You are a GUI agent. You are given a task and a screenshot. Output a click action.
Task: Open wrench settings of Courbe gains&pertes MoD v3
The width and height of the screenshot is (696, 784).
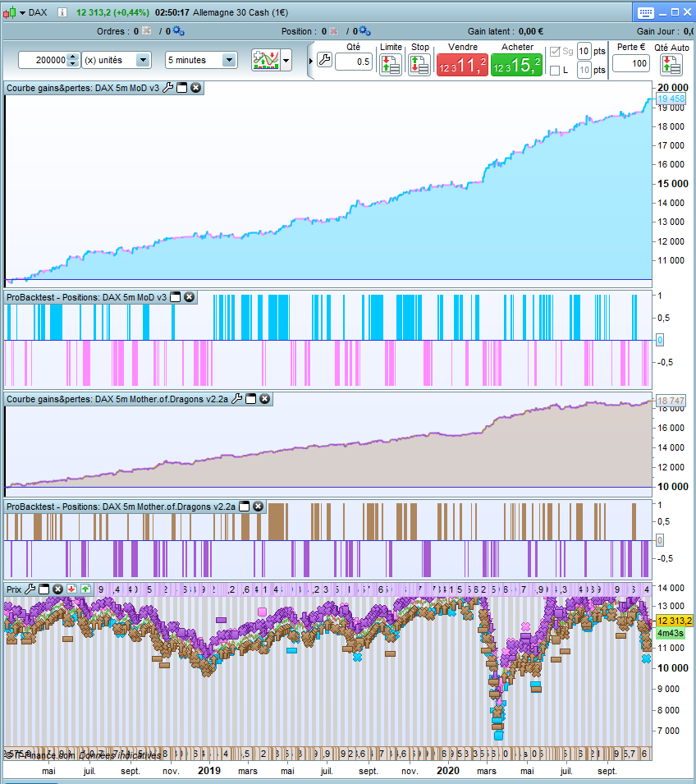(168, 88)
